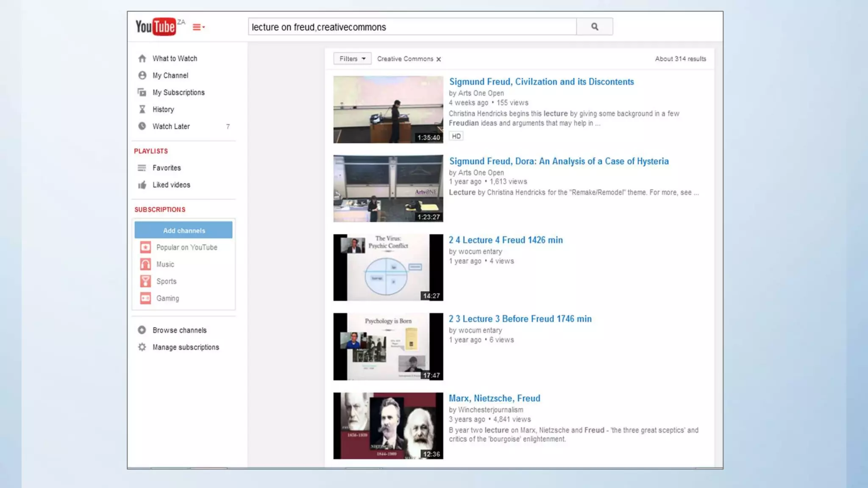This screenshot has height=488, width=868.
Task: Click thumbnail of Civilization and its Discontents lecture
Action: click(388, 110)
